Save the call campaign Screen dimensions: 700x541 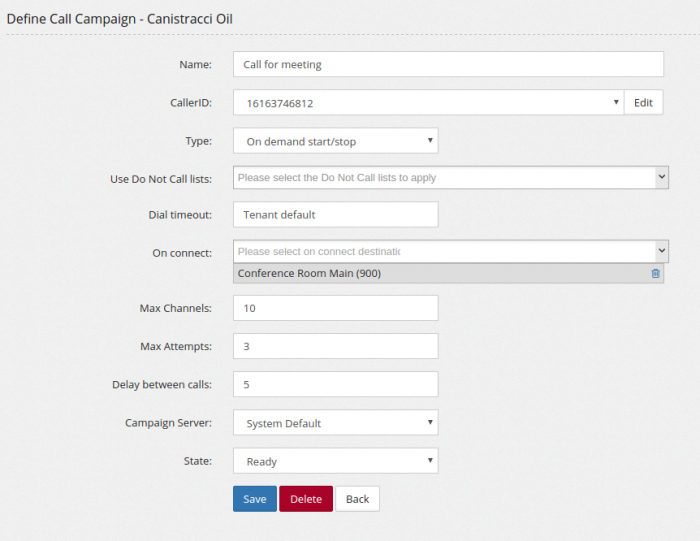pos(254,499)
